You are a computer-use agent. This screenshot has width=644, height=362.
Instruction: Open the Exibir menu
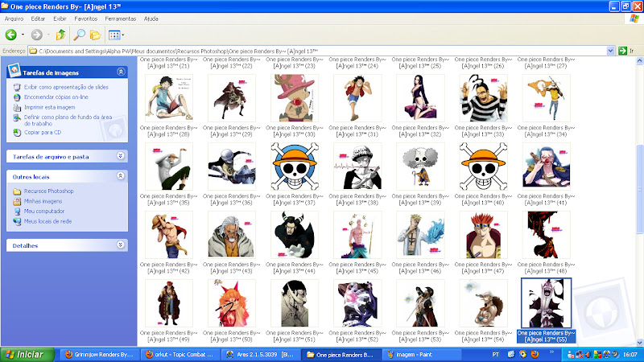click(x=60, y=19)
